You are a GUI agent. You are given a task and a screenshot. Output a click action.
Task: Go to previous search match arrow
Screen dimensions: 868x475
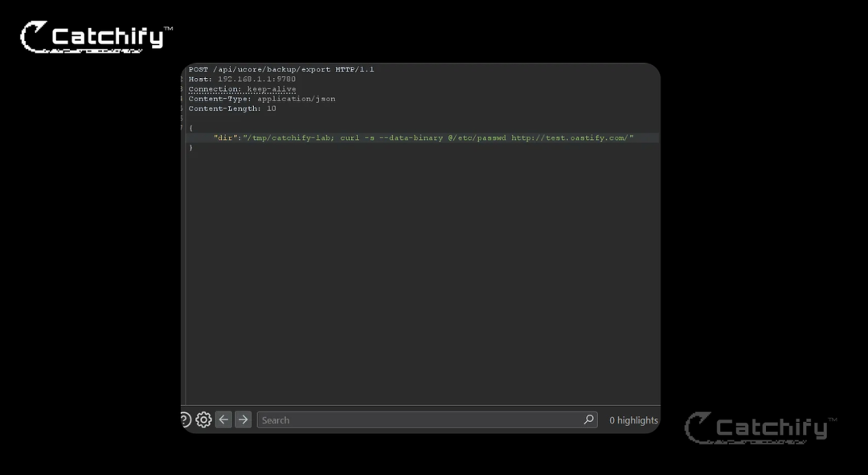coord(223,420)
